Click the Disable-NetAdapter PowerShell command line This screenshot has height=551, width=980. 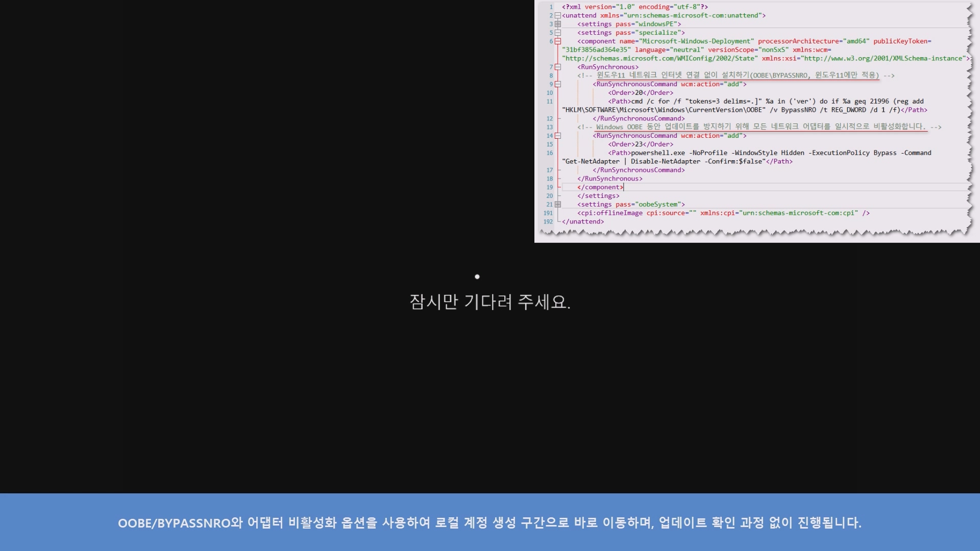coord(666,162)
